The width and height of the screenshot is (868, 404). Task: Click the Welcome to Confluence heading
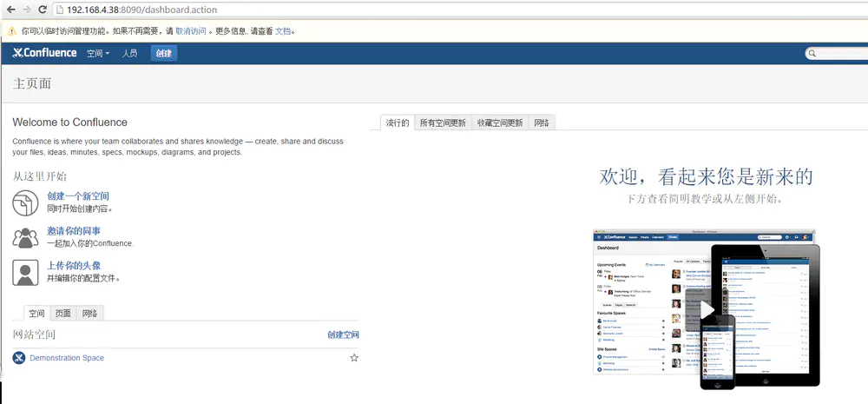pyautogui.click(x=69, y=123)
